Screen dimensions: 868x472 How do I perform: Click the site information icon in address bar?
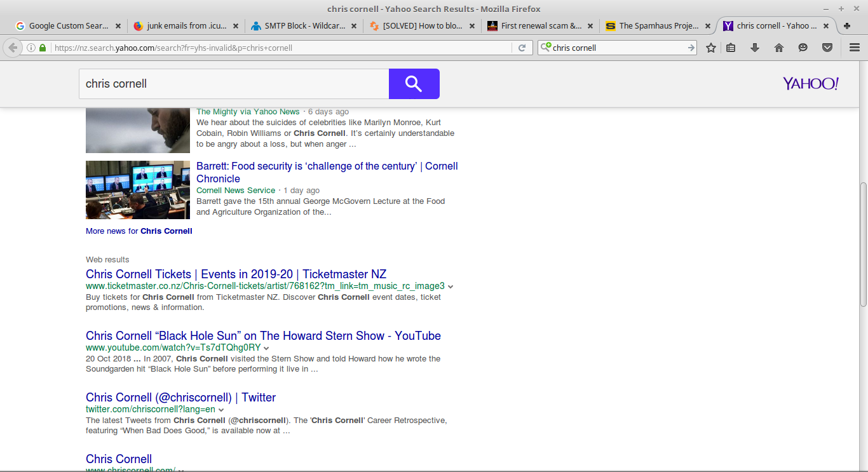(x=31, y=48)
